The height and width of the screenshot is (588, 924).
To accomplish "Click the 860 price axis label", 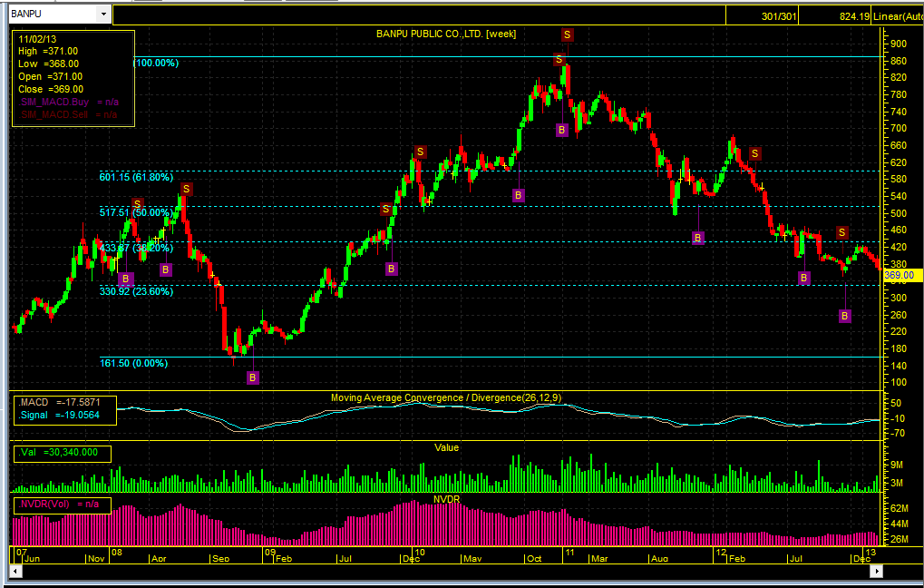I will click(899, 61).
